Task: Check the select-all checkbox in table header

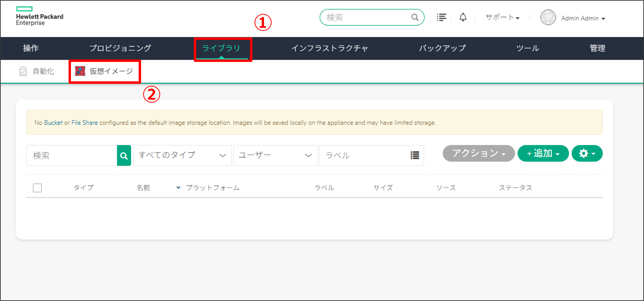Action: tap(37, 188)
